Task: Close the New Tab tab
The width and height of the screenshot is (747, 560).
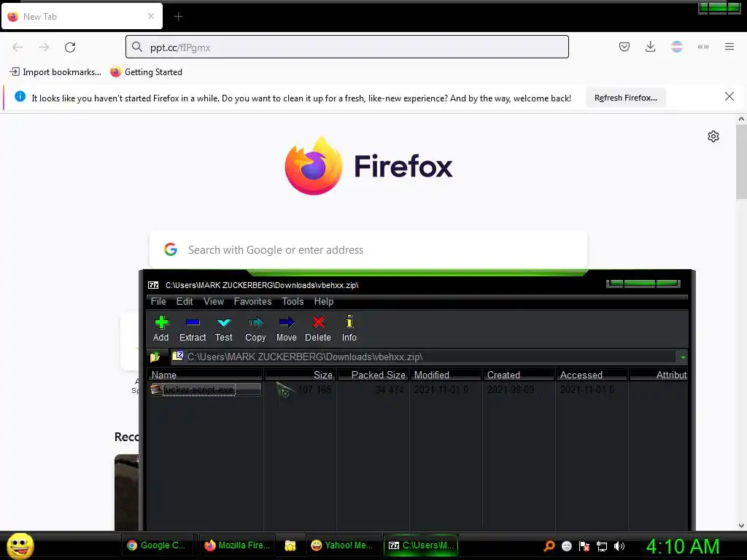Action: (x=151, y=16)
